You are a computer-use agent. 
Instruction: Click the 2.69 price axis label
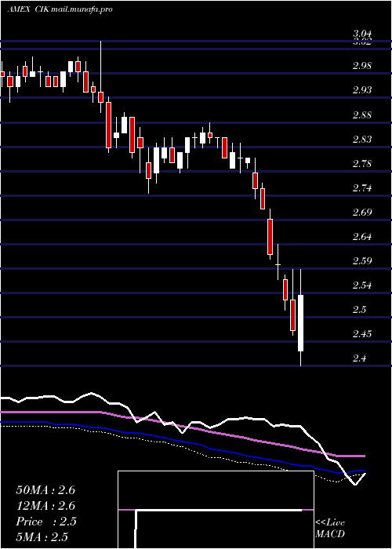(x=362, y=213)
